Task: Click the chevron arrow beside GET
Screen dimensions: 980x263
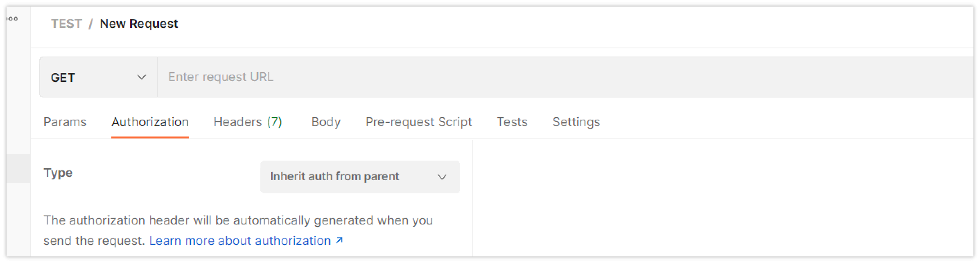Action: coord(142,77)
